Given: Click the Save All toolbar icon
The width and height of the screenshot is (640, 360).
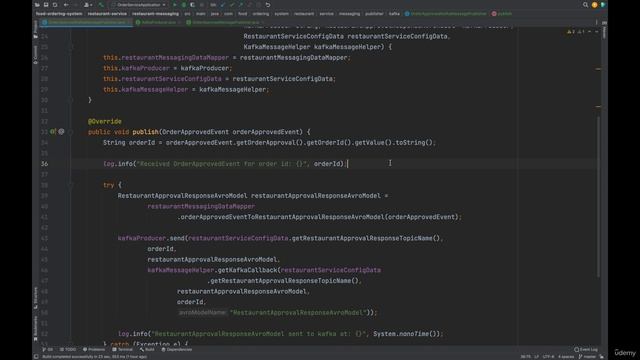Looking at the screenshot, I should [x=46, y=5].
